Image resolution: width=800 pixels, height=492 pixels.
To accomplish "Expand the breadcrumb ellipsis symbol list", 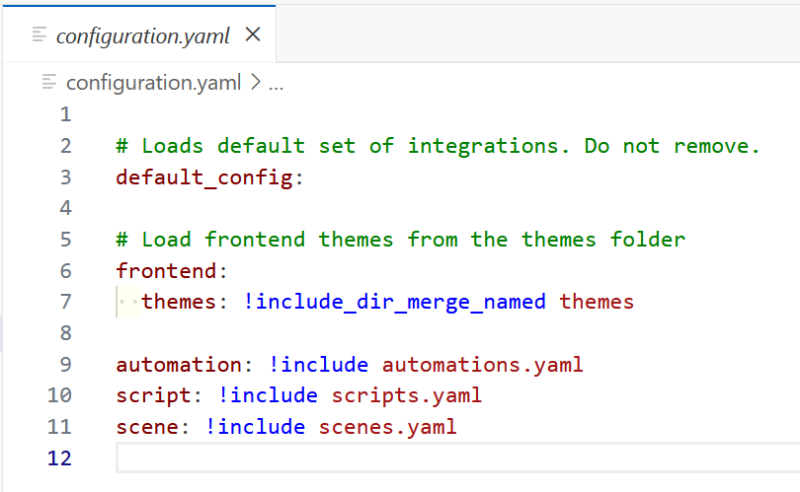I will 276,84.
